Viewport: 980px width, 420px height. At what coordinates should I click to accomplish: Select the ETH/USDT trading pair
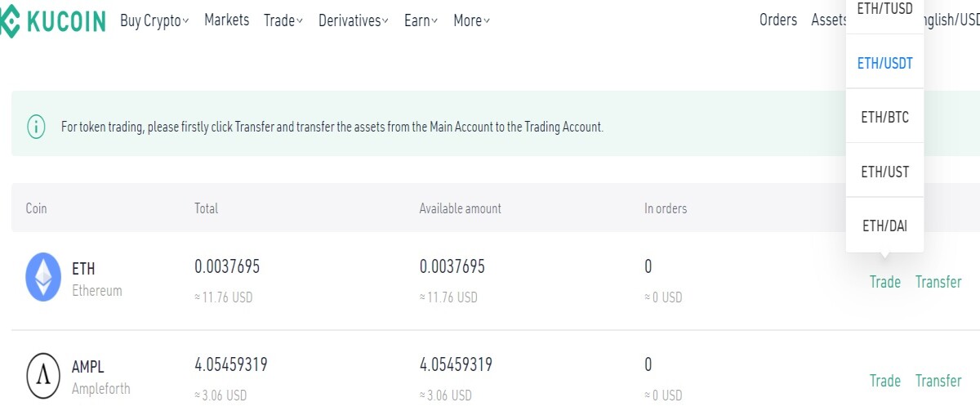coord(885,63)
